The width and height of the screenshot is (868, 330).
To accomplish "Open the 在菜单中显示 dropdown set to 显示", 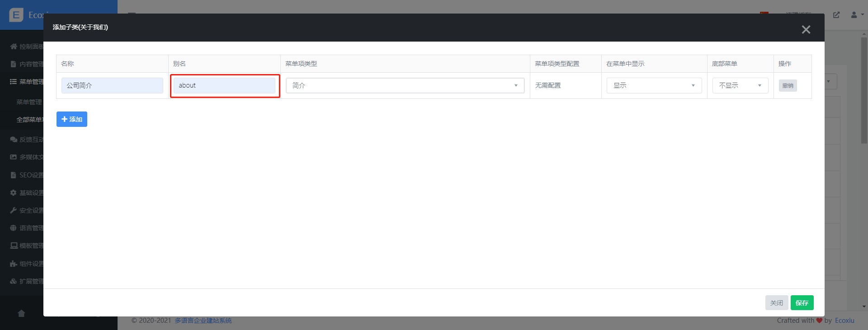I will tap(654, 85).
